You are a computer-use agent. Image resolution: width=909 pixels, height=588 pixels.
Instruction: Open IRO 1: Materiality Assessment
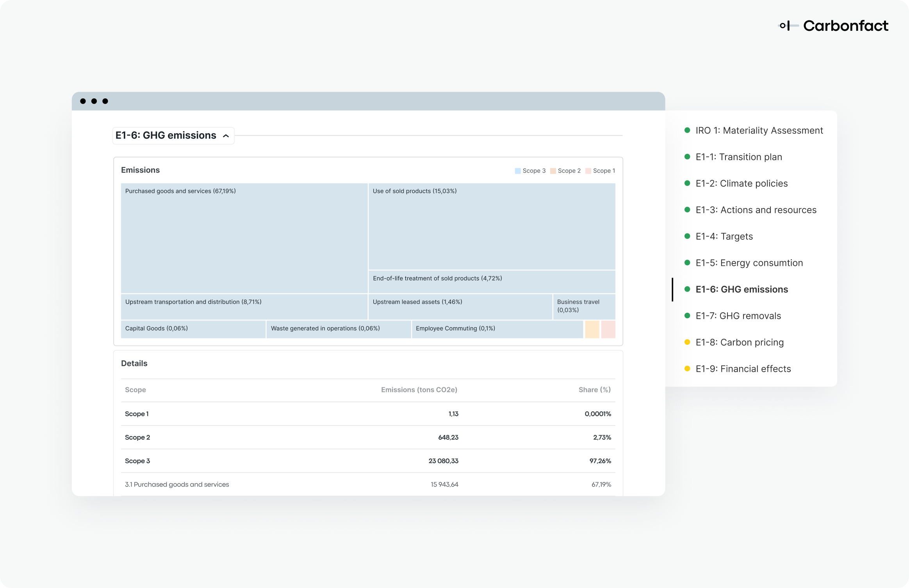(x=759, y=130)
